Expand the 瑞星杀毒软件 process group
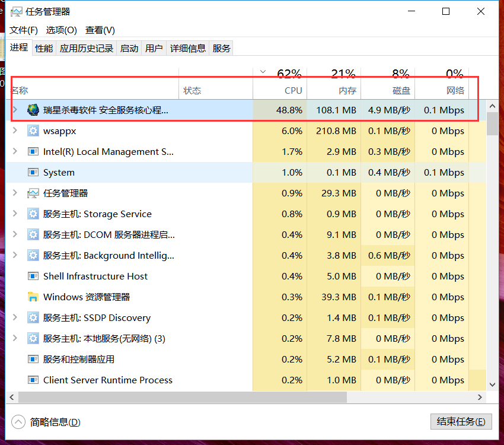The width and height of the screenshot is (504, 445). point(15,110)
